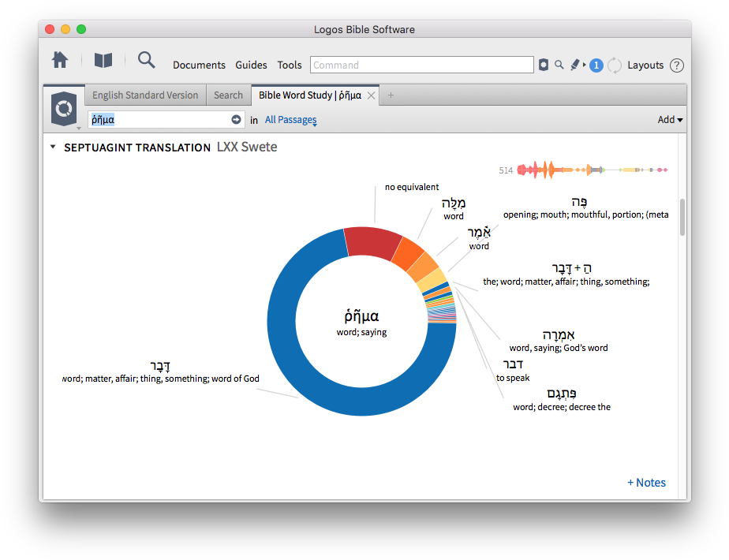The height and width of the screenshot is (560, 729).
Task: Open the LXX Swete resource link
Action: click(247, 147)
